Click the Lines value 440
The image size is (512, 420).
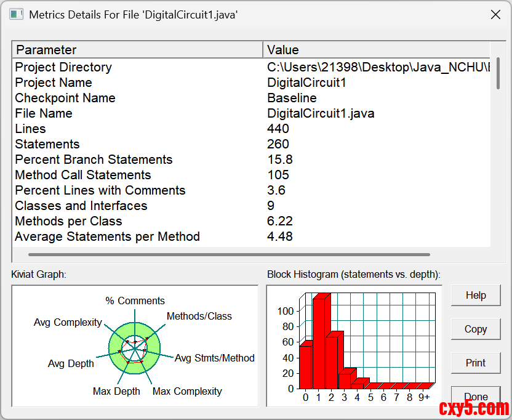278,129
